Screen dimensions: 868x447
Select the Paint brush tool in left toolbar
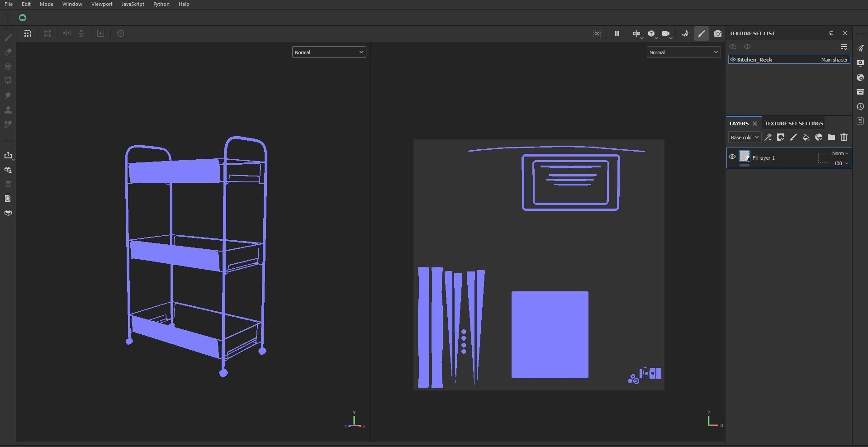[x=8, y=38]
